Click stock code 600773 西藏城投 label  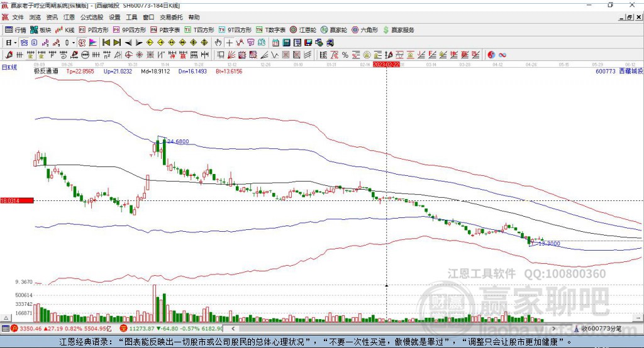[619, 72]
